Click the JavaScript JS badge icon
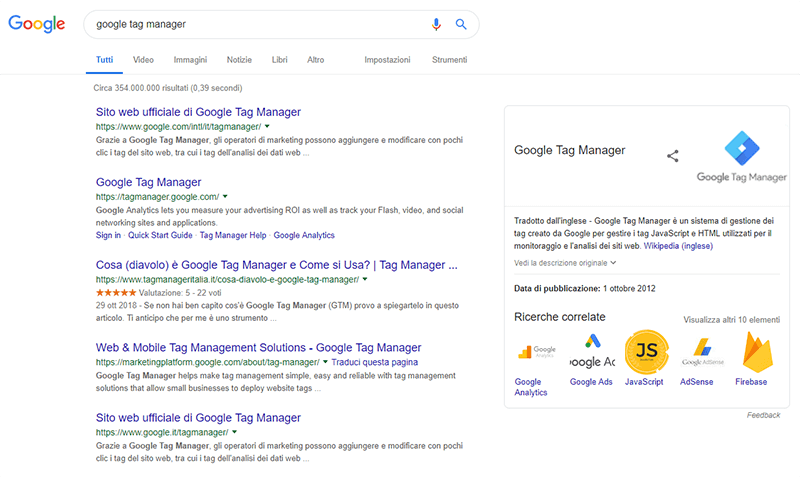The height and width of the screenshot is (478, 800). point(646,351)
